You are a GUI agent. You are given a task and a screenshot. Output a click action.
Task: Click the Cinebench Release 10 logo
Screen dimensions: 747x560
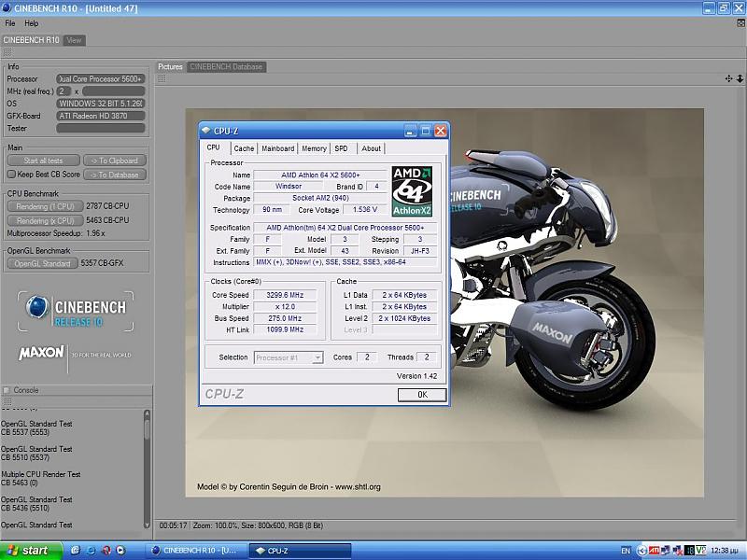(76, 312)
